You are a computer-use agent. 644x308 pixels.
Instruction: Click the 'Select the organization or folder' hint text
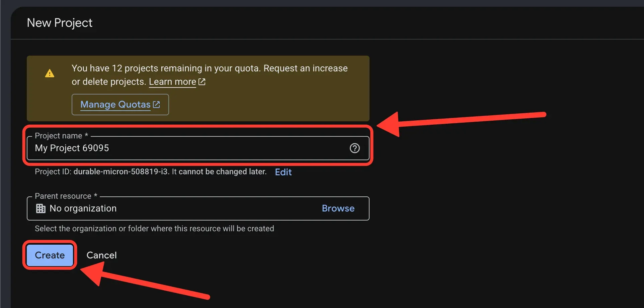154,229
